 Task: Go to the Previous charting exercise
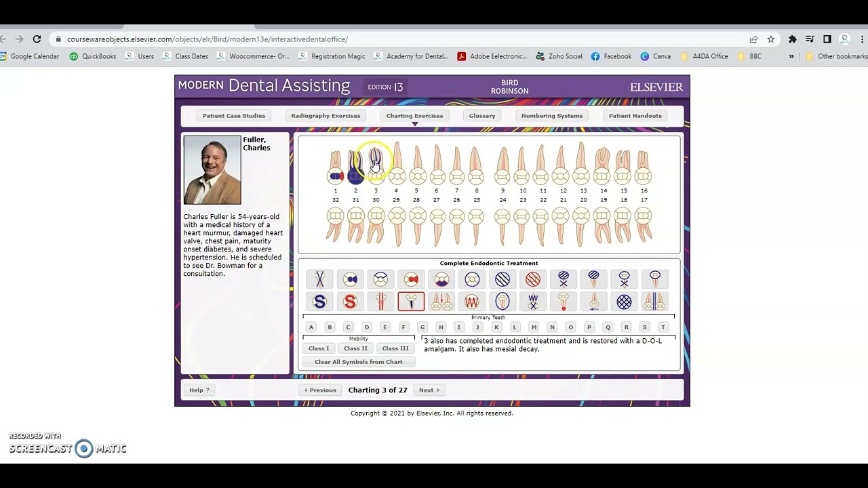coord(320,390)
